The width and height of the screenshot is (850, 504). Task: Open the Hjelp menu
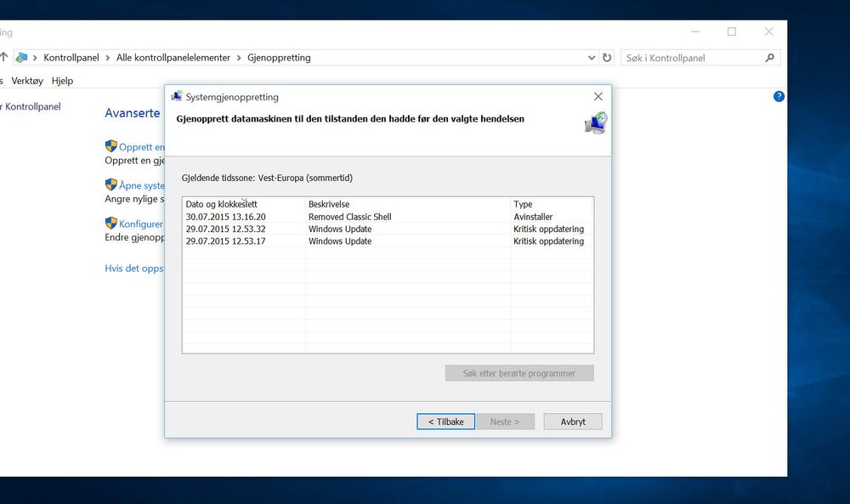pyautogui.click(x=62, y=81)
